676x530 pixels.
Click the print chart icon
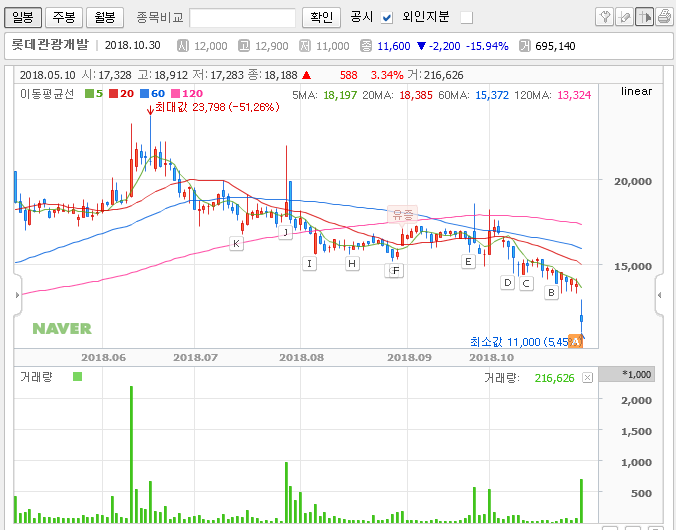[x=664, y=17]
